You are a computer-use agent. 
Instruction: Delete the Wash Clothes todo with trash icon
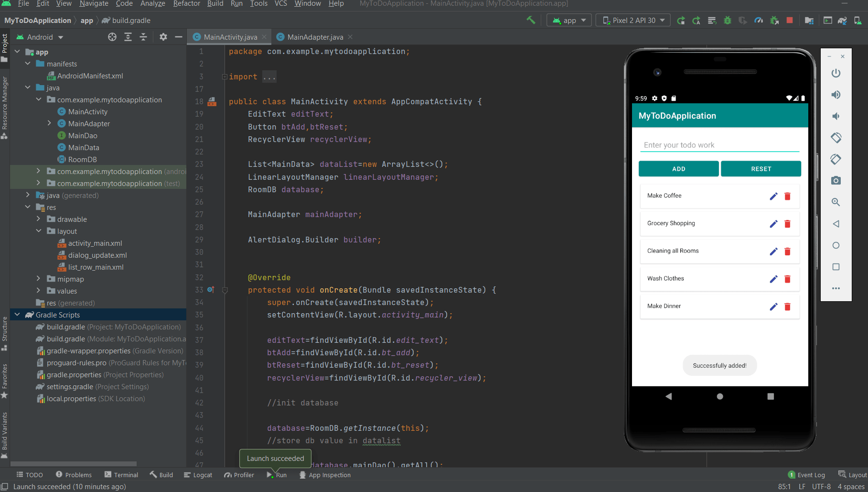coord(787,279)
